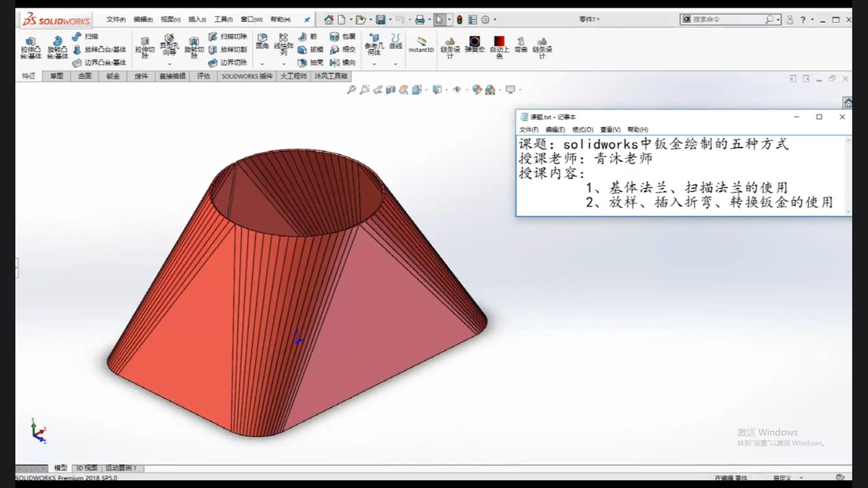Click the 包覆 wrap tool
This screenshot has height=488, width=868.
(x=343, y=36)
